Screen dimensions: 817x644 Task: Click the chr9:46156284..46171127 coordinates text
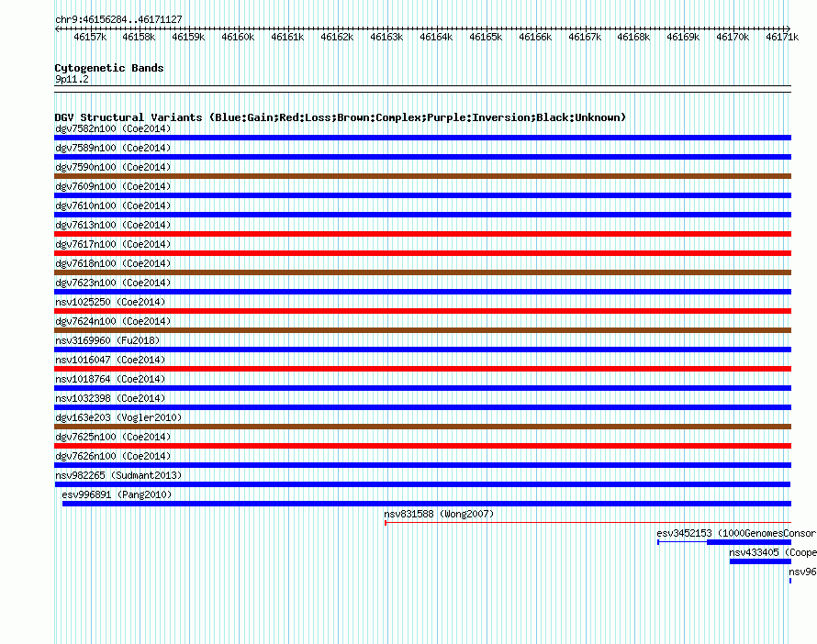[118, 19]
